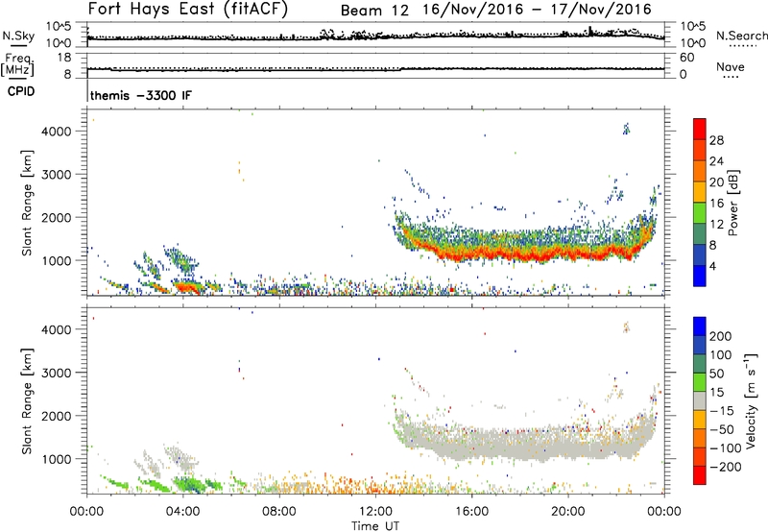
Task: Click the '200' velocity colorbar value
Action: point(721,336)
